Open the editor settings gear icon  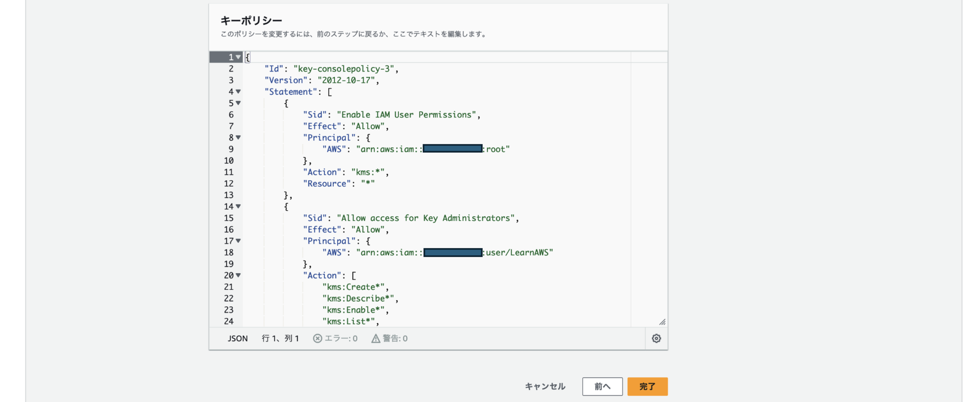[656, 338]
